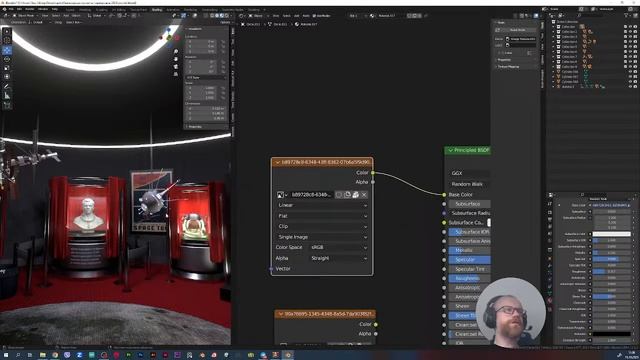Open Color Space sRGB dropdown

tap(339, 247)
